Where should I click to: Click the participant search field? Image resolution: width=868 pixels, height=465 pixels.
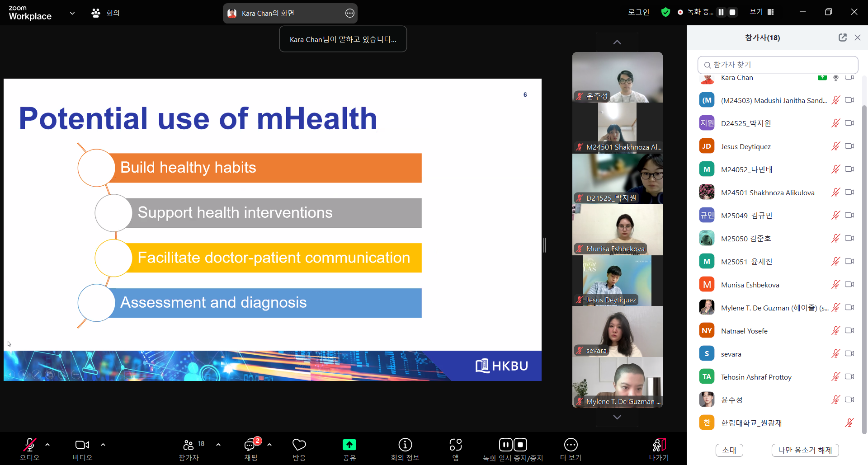[x=778, y=65]
